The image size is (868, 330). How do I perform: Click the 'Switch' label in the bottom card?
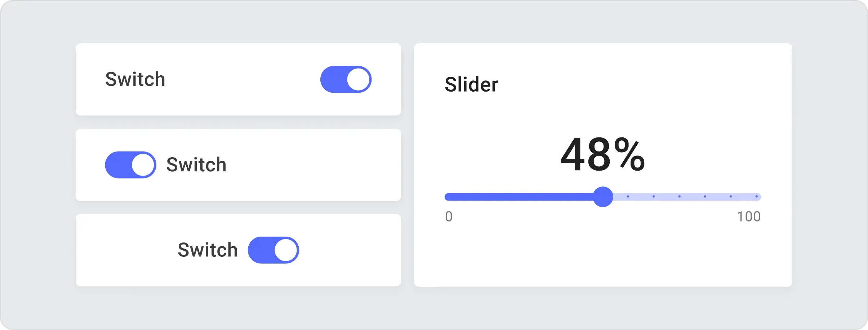208,250
